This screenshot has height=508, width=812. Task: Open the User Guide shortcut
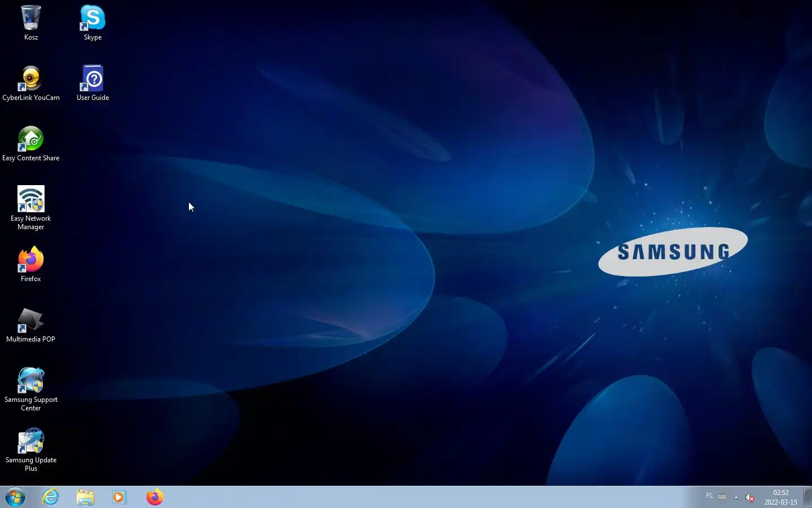coord(92,84)
